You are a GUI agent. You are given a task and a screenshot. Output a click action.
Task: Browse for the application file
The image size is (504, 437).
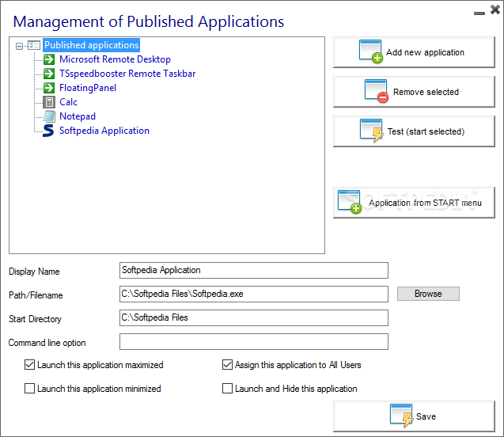pyautogui.click(x=428, y=294)
